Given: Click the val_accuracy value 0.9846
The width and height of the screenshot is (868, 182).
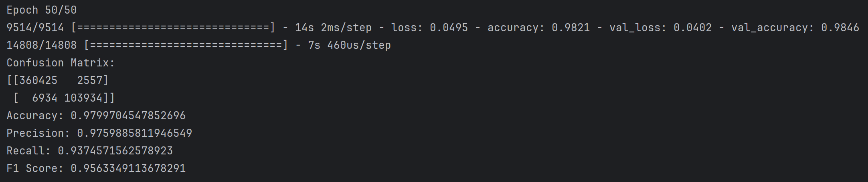Looking at the screenshot, I should click(x=840, y=28).
